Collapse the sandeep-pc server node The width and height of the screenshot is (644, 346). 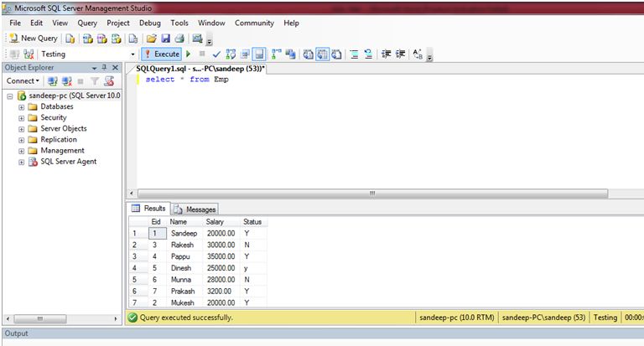[x=10, y=96]
